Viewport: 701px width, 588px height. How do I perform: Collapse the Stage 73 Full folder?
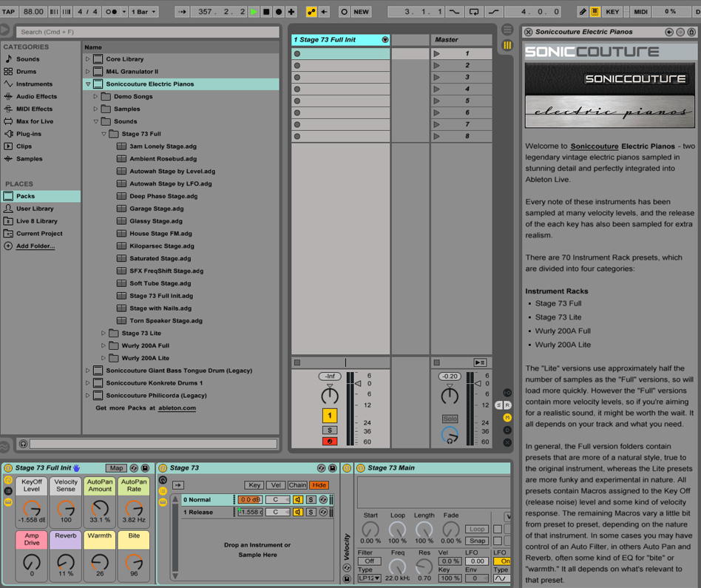[104, 134]
